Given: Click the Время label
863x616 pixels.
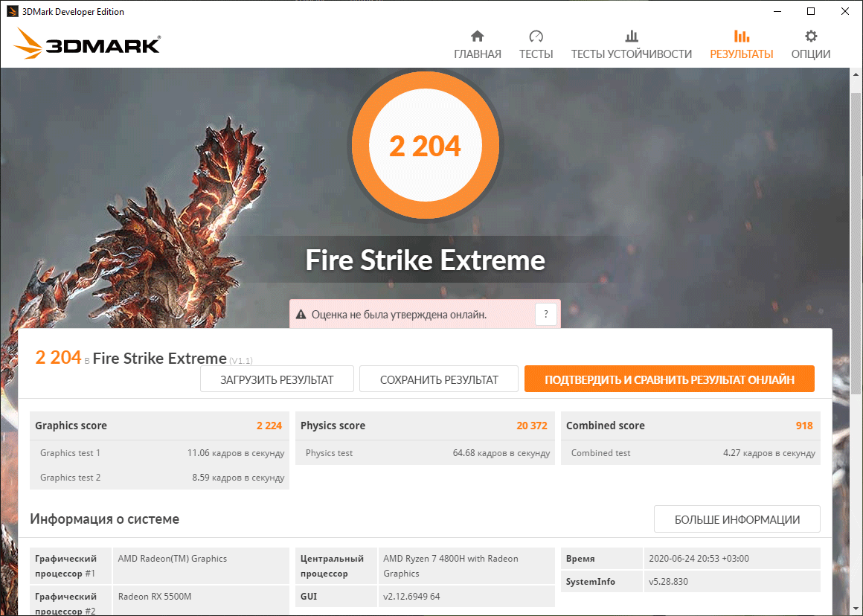Looking at the screenshot, I should tap(580, 558).
